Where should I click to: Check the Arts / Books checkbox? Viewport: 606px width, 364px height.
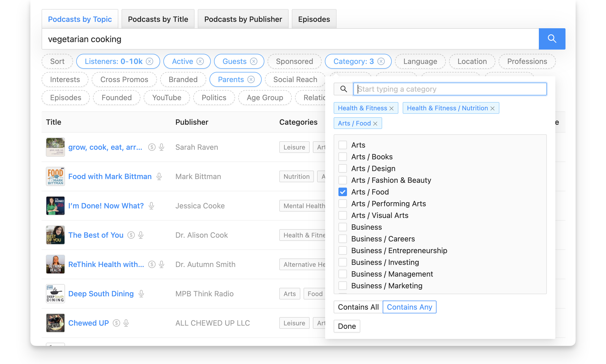pyautogui.click(x=343, y=157)
